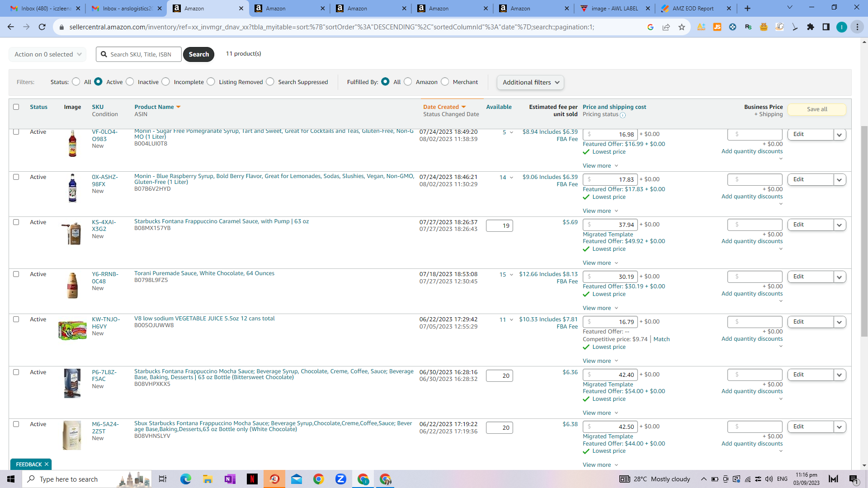This screenshot has height=488, width=868.
Task: Switch to the AMZ EOD Report tab
Action: click(696, 8)
